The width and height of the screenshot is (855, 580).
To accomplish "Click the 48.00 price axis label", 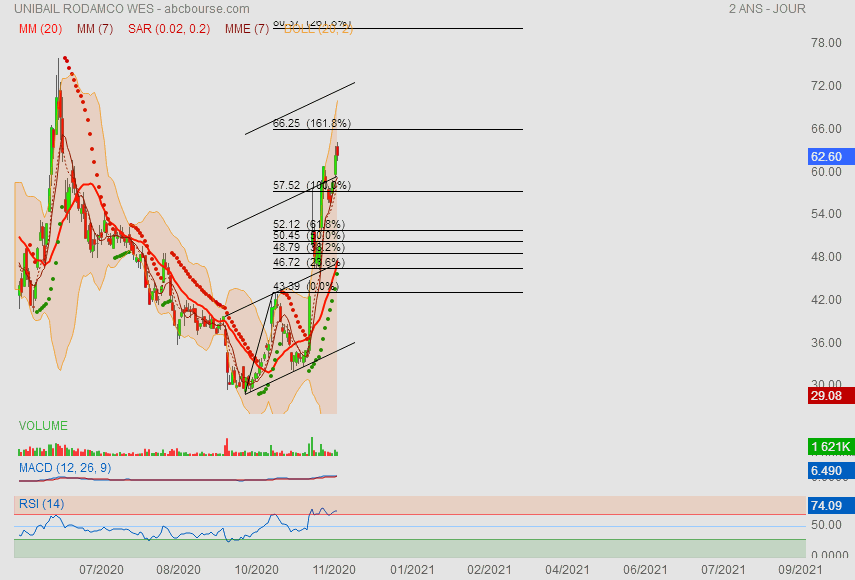I will click(x=826, y=257).
